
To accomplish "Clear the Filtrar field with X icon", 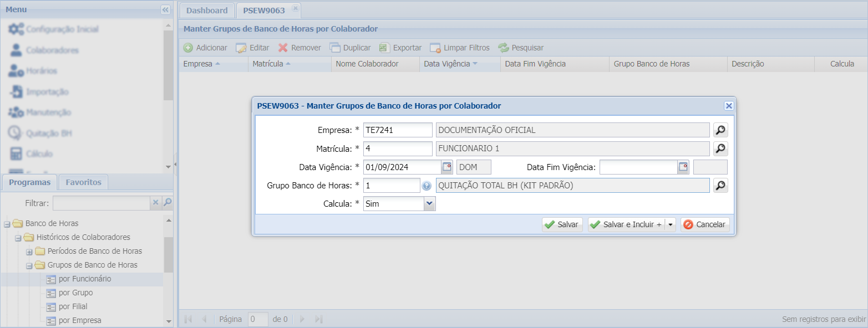I will click(156, 203).
